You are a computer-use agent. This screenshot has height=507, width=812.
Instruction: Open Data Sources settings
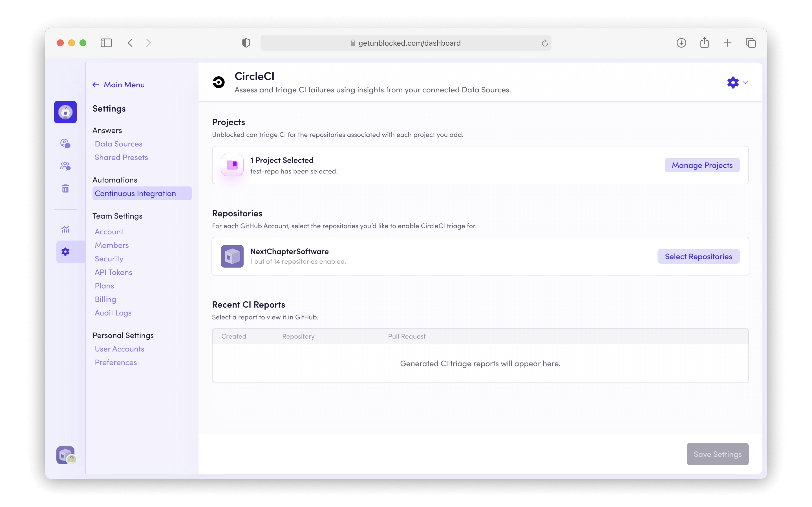118,144
